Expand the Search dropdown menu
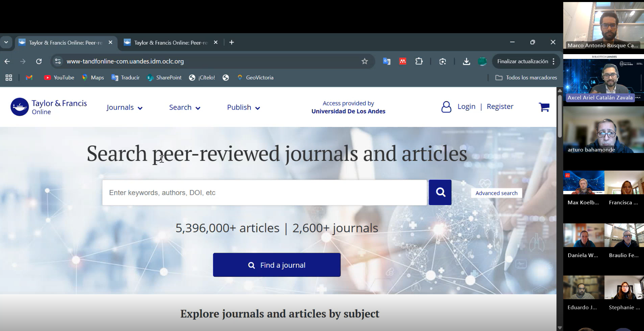The width and height of the screenshot is (644, 331). pyautogui.click(x=185, y=108)
